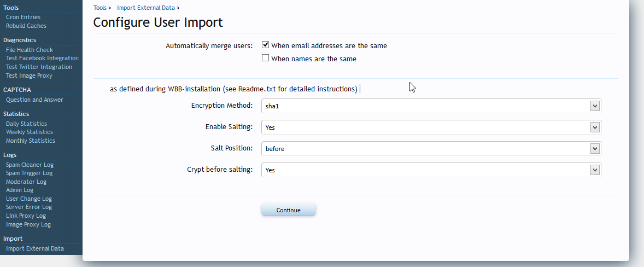Viewport: 644px width, 267px height.
Task: Open the User Change Log
Action: click(29, 199)
